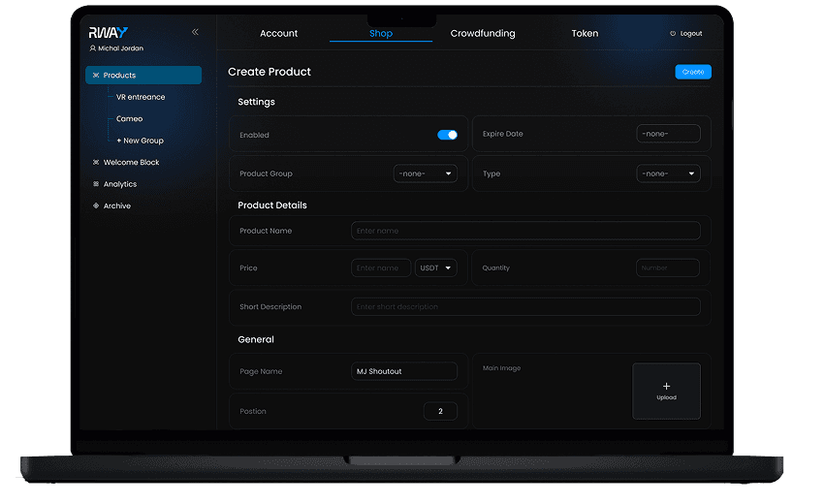Click the blue Create button

click(693, 72)
